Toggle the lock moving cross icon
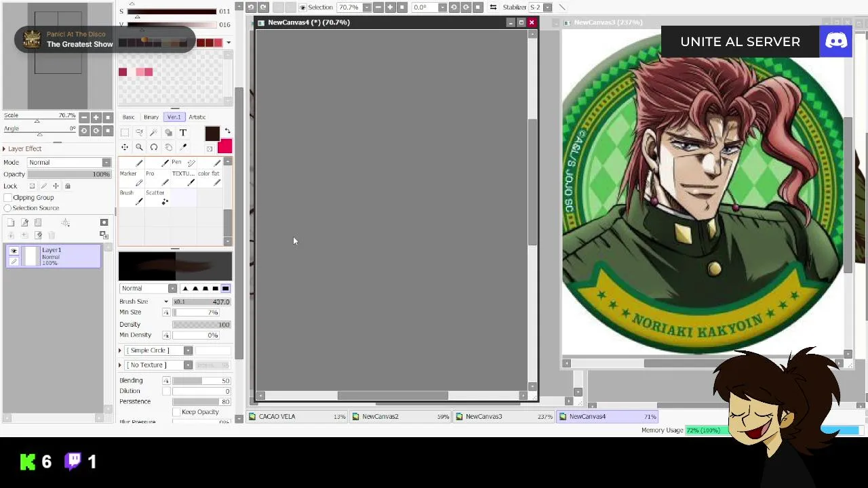Image resolution: width=868 pixels, height=488 pixels. (56, 186)
